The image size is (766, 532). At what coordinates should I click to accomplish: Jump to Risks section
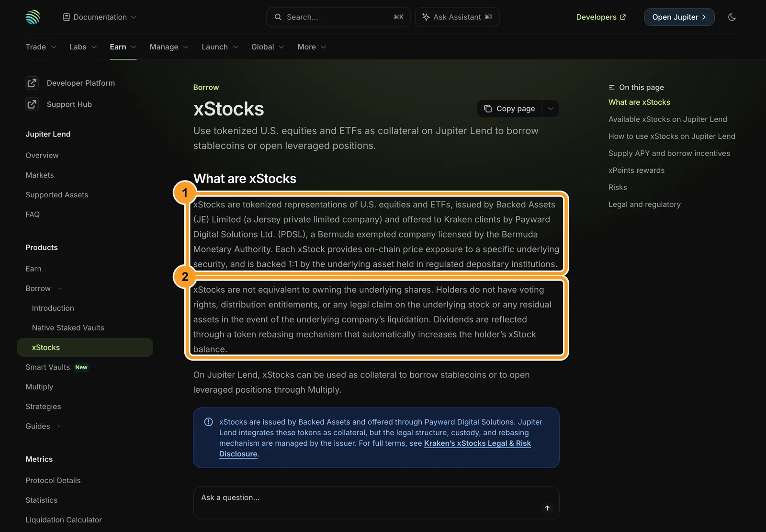(x=618, y=187)
